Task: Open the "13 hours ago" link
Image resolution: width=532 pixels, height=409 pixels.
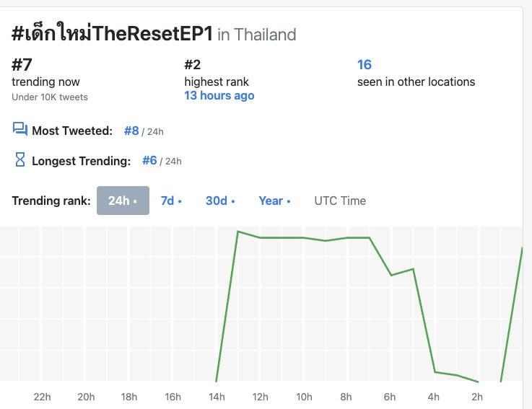Action: click(x=219, y=95)
